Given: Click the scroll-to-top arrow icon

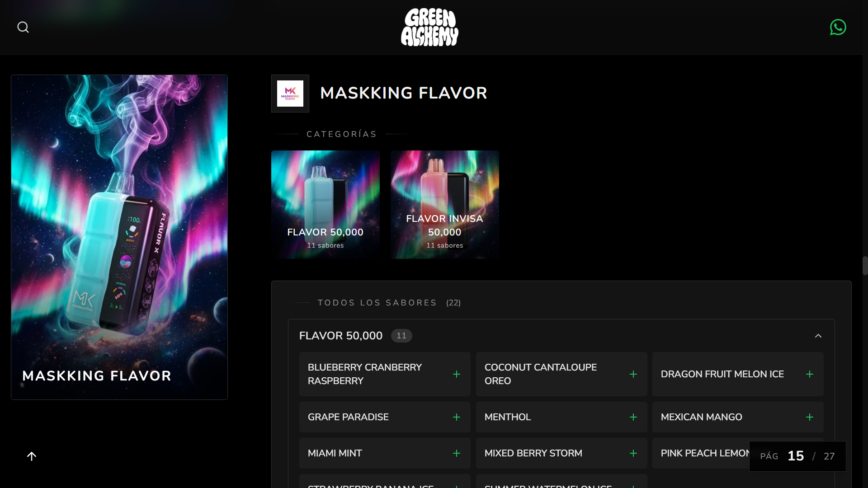Looking at the screenshot, I should 32,456.
